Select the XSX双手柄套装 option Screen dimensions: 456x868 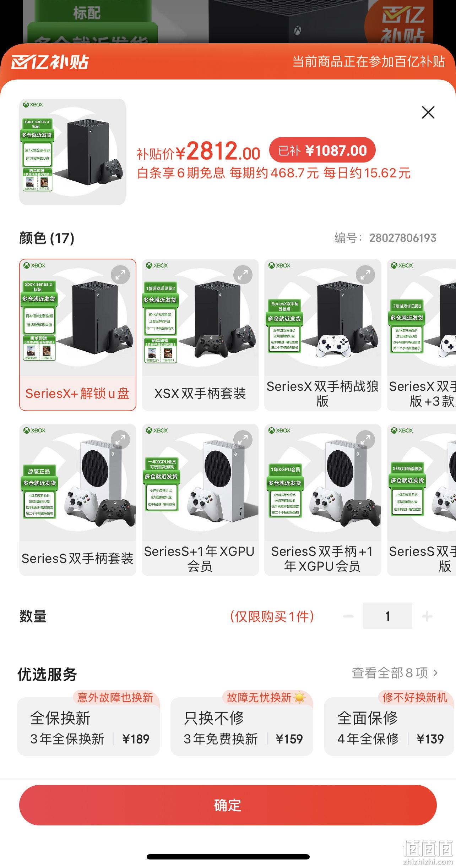pos(200,335)
